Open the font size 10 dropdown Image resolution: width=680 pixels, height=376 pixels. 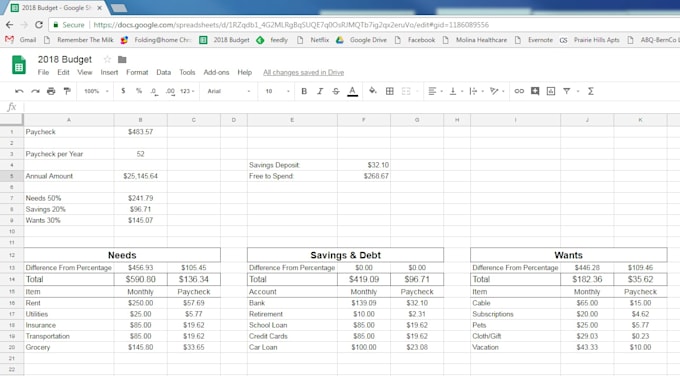(x=277, y=91)
